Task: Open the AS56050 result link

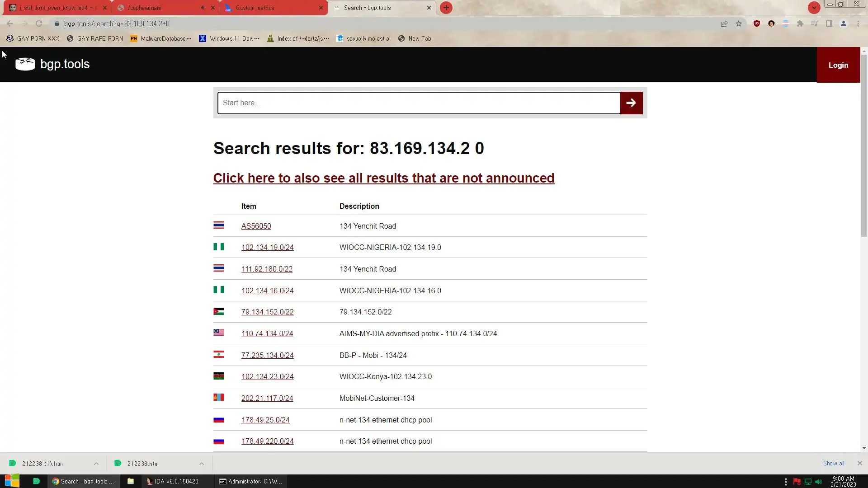Action: point(256,226)
